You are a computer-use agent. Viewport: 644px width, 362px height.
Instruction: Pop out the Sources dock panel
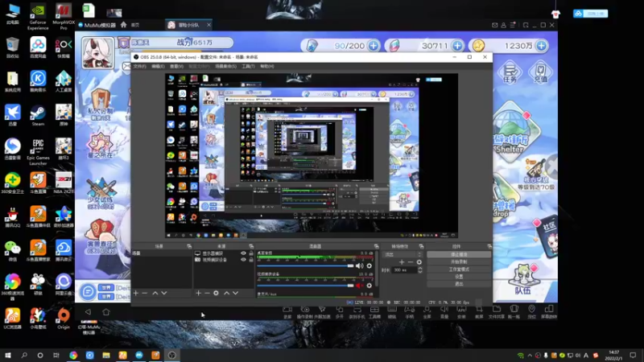(251, 246)
